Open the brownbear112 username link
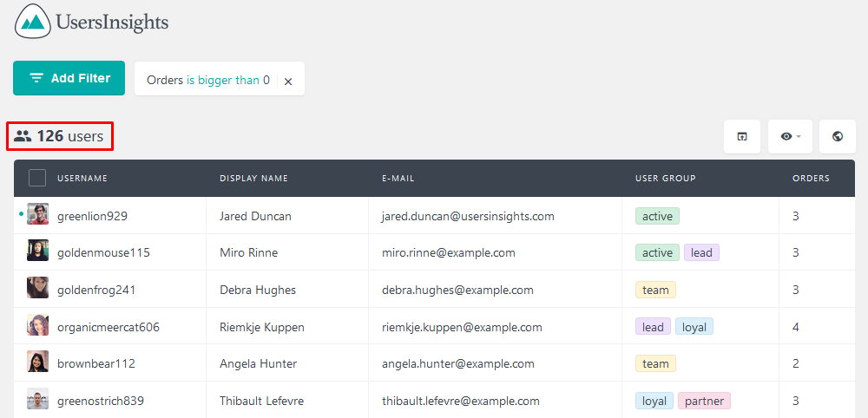 pyautogui.click(x=96, y=364)
